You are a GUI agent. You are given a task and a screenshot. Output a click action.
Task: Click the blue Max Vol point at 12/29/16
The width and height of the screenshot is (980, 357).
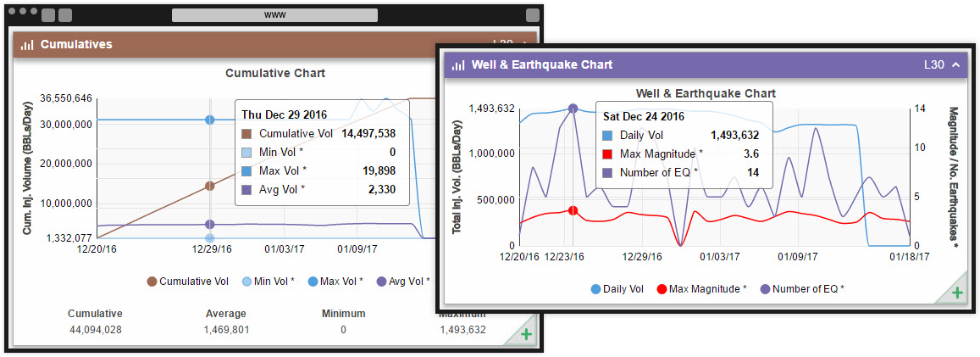point(210,120)
